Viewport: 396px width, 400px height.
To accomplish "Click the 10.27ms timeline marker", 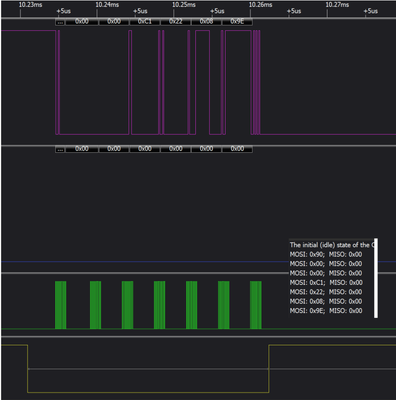I will [337, 5].
